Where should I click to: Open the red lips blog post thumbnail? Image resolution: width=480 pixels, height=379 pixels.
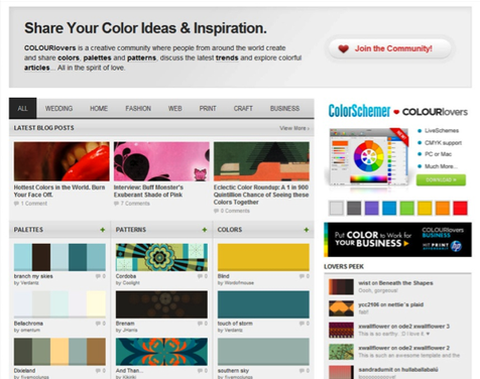(x=62, y=161)
